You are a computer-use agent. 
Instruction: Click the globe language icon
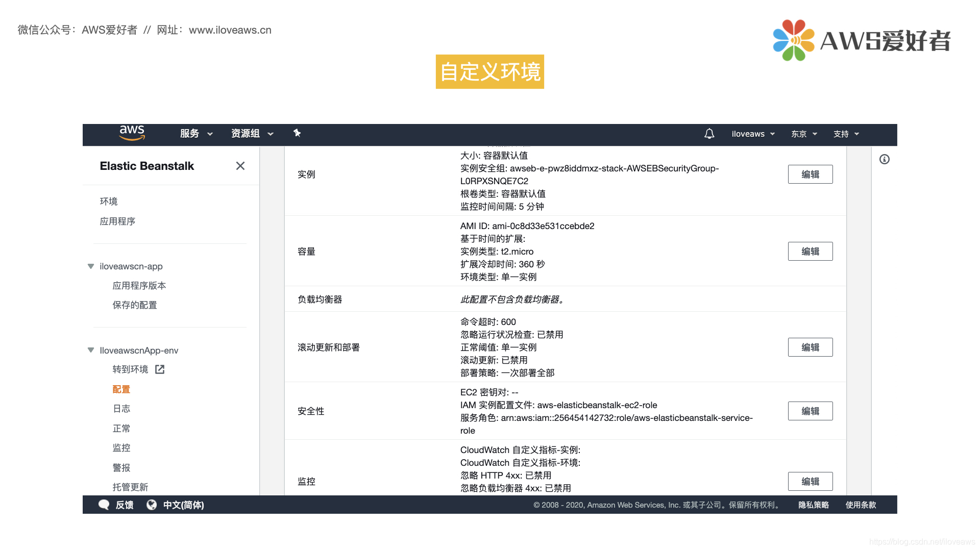pos(152,505)
